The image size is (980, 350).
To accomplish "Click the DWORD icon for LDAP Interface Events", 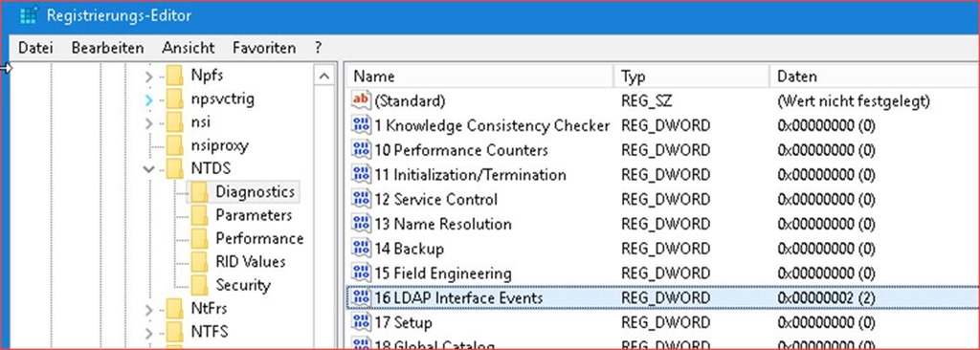I will tap(361, 298).
